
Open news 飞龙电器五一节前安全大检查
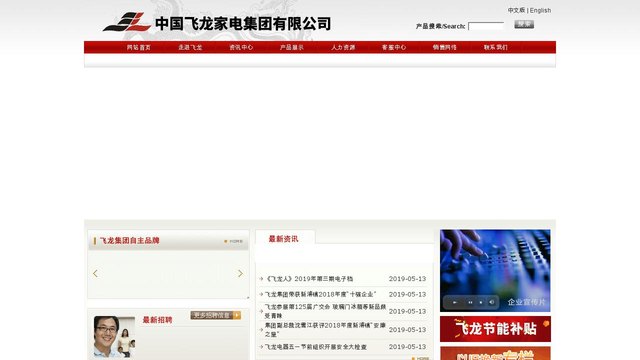pyautogui.click(x=316, y=347)
